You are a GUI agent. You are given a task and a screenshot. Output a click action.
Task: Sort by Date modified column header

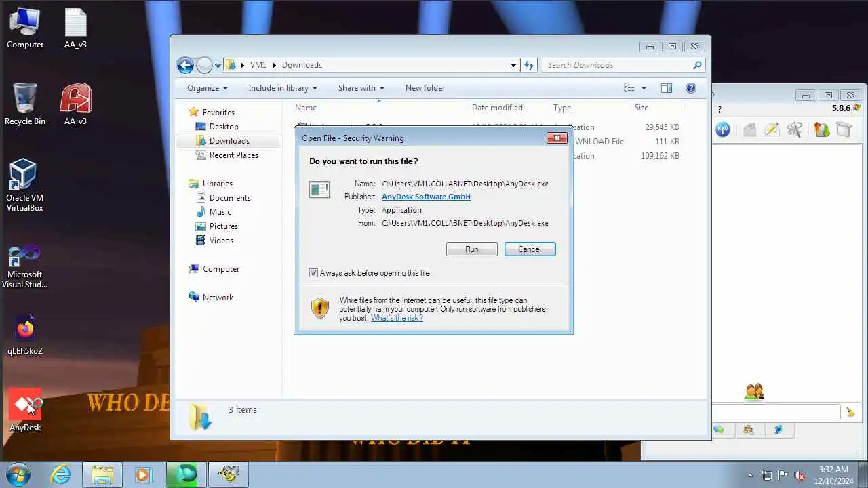[x=497, y=108]
